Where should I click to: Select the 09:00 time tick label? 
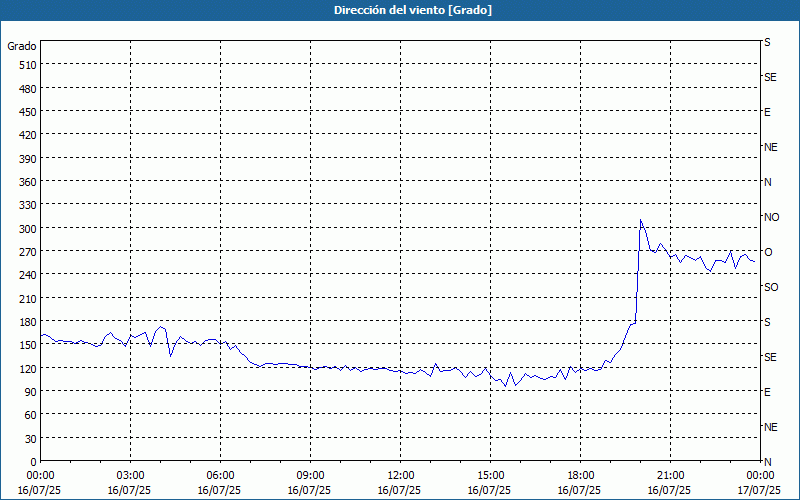(310, 475)
